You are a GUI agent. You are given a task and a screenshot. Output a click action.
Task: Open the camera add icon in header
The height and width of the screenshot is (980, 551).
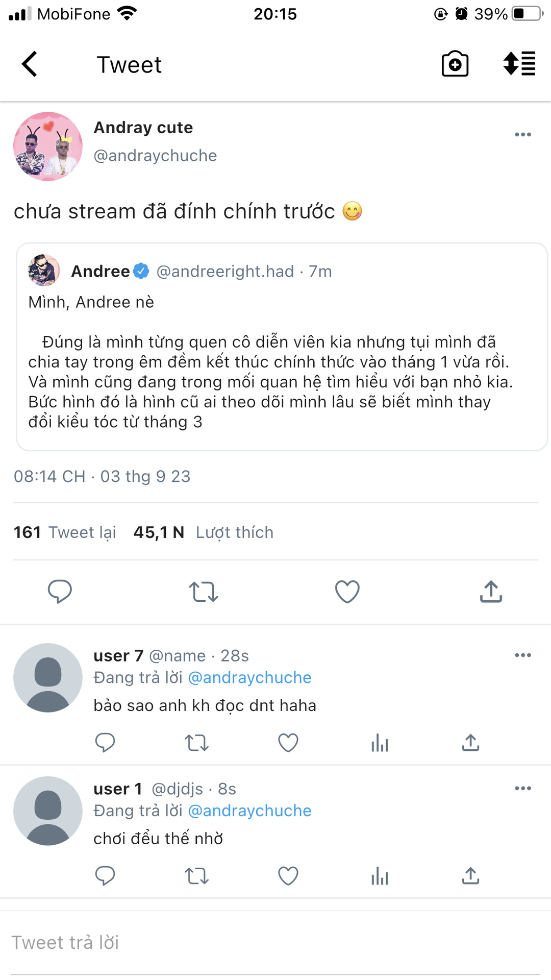tap(455, 64)
